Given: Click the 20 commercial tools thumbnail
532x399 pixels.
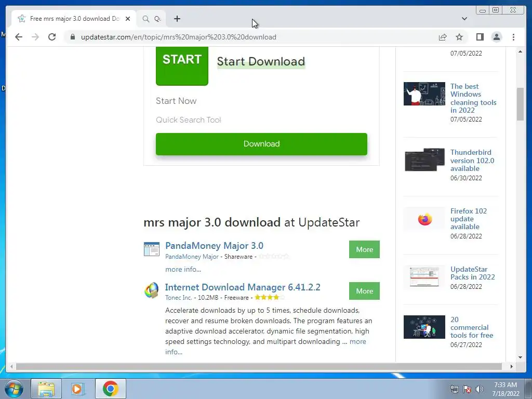Looking at the screenshot, I should (424, 327).
